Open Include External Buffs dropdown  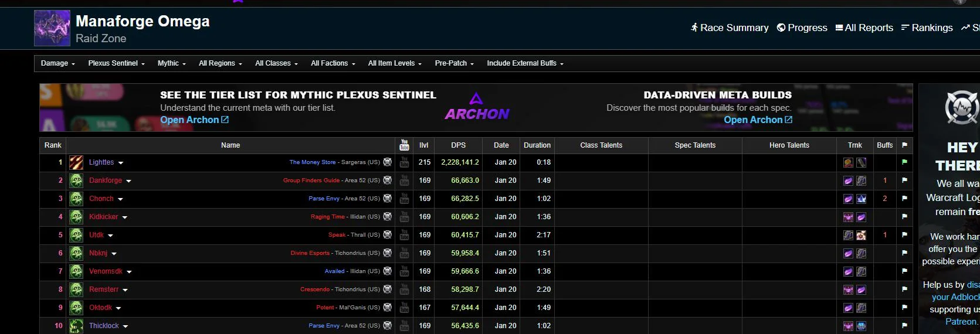[525, 63]
